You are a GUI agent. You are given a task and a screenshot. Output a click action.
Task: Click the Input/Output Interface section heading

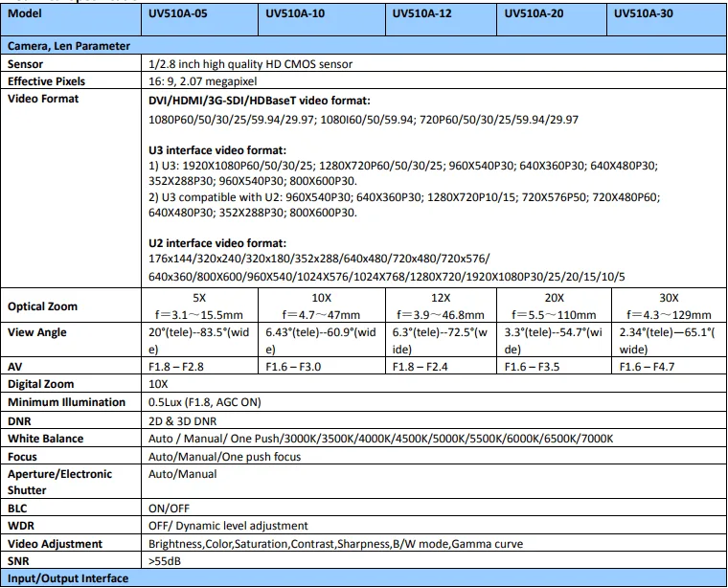tap(67, 579)
